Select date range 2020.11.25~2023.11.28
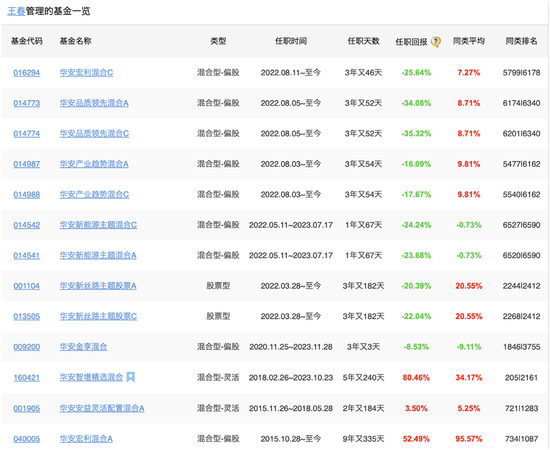This screenshot has height=450, width=550. (x=291, y=347)
